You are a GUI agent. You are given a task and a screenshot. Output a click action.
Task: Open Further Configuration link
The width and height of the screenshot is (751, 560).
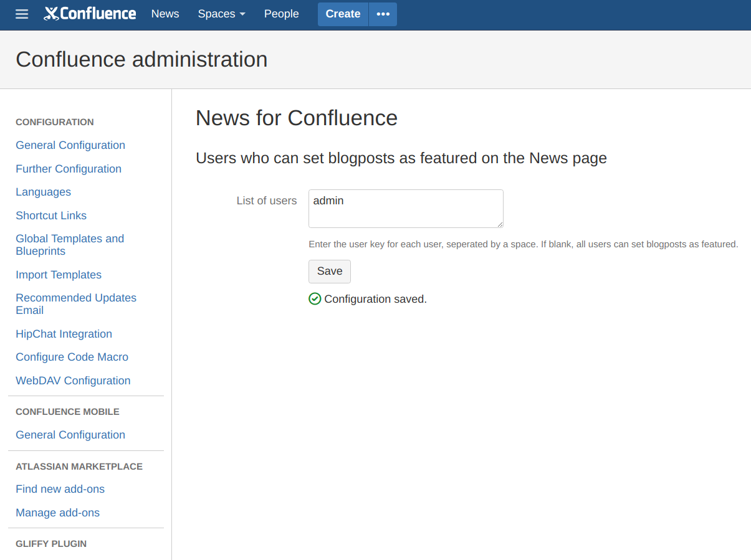click(69, 169)
